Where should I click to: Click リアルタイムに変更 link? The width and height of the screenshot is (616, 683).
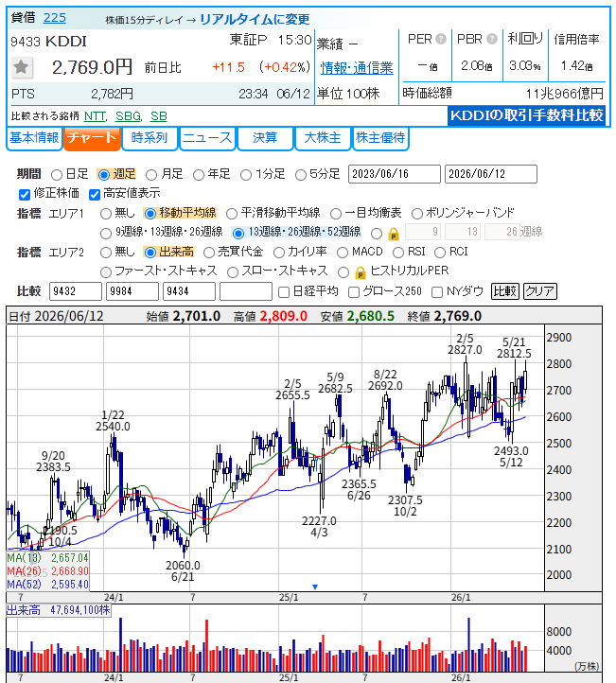pyautogui.click(x=255, y=19)
